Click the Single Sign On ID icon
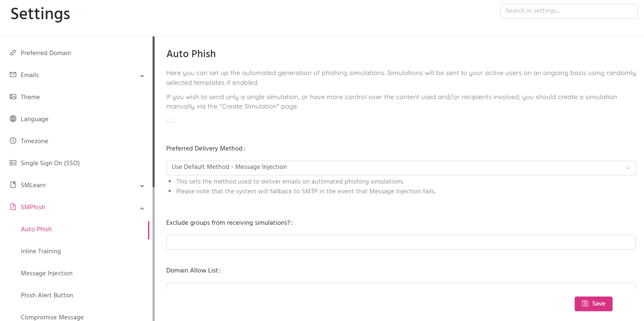Viewport: 644px width, 321px height. (13, 163)
